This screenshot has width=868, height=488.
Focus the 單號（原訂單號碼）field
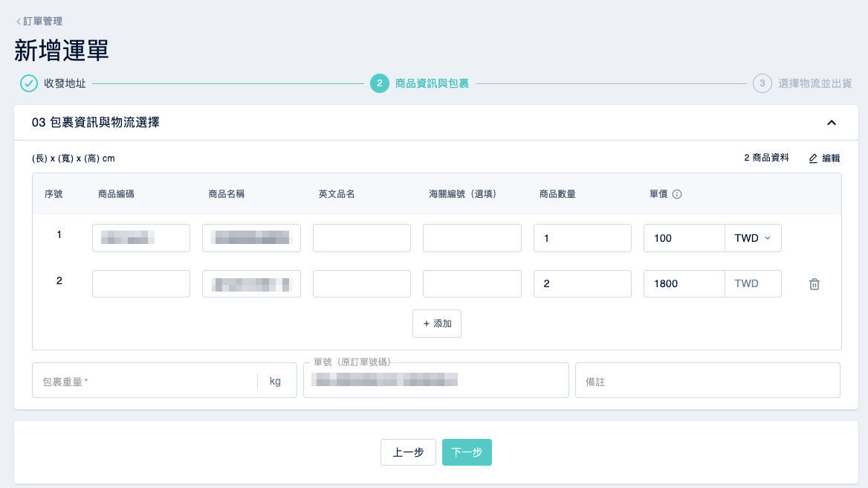436,381
